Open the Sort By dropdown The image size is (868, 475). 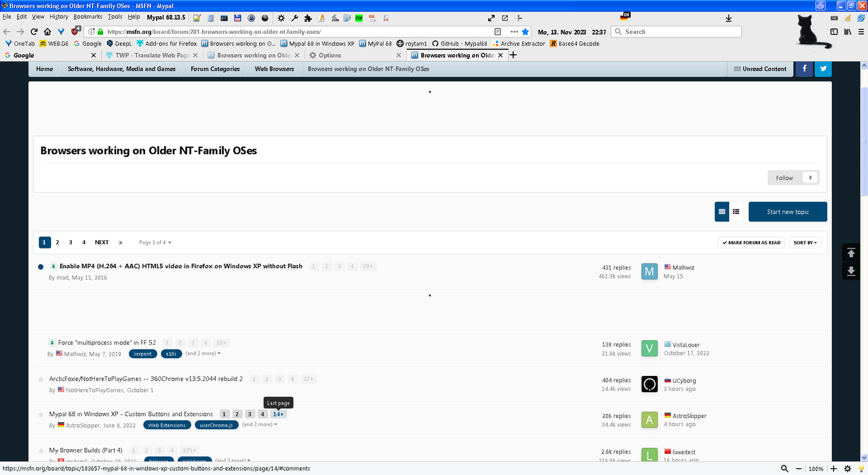click(805, 242)
